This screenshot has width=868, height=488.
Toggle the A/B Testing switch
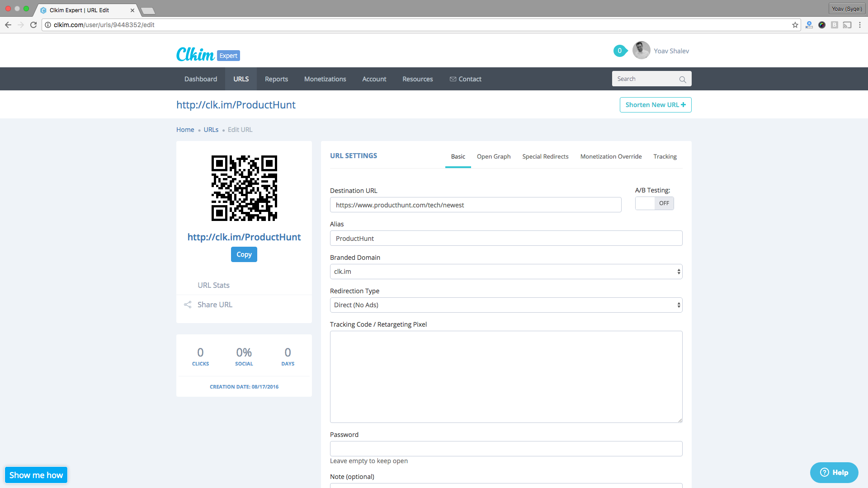[x=654, y=203]
